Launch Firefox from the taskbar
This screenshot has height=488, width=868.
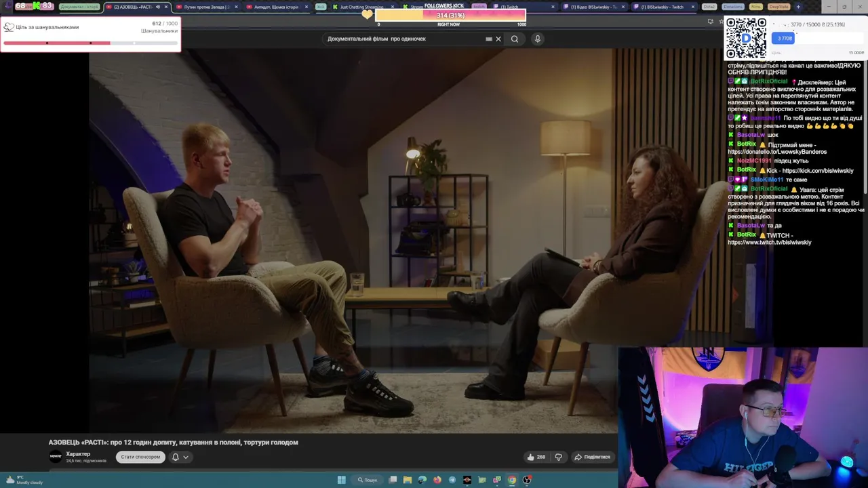(437, 480)
